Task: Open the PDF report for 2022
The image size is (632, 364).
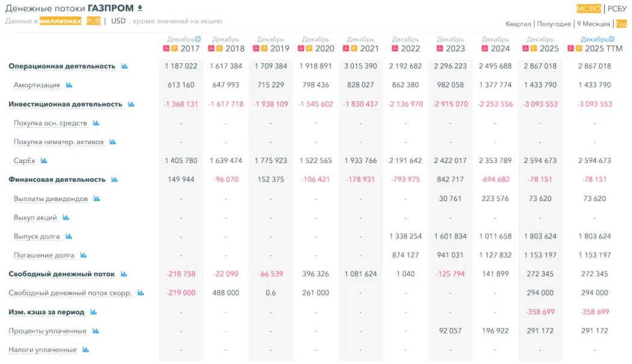Action: 395,48
